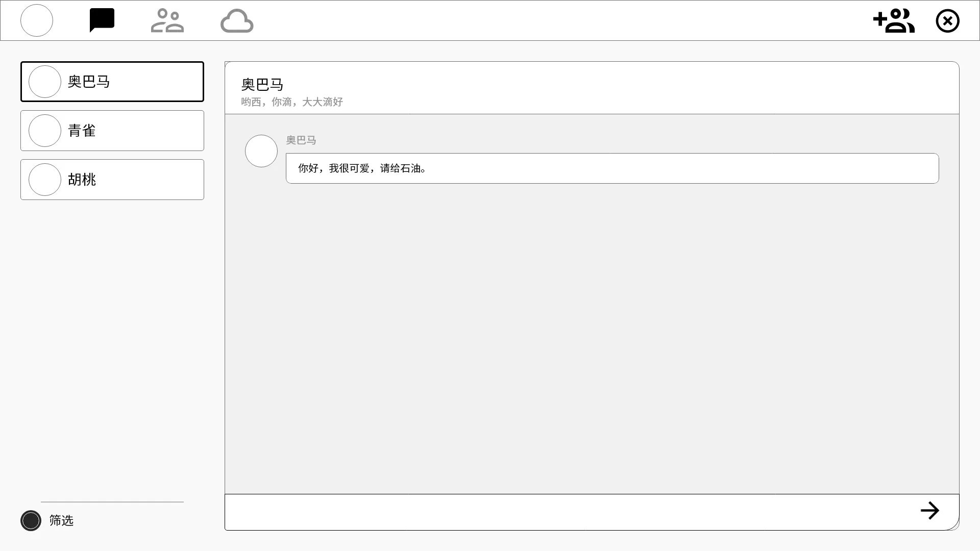
Task: Send the message with arrow icon
Action: pos(929,511)
